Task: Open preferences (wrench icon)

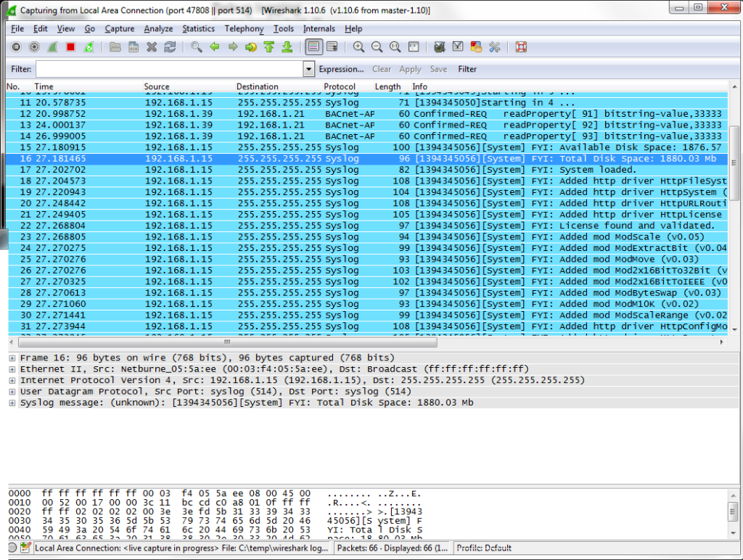Action: (494, 47)
